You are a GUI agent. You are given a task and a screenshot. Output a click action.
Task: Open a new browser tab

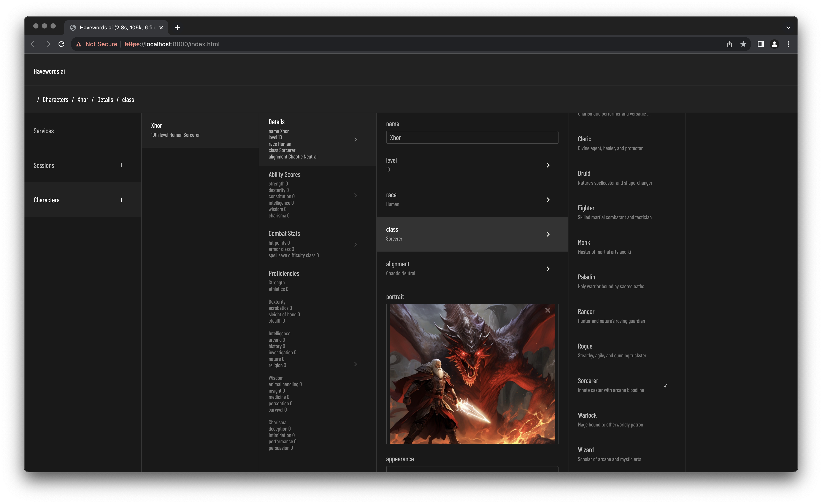tap(178, 28)
